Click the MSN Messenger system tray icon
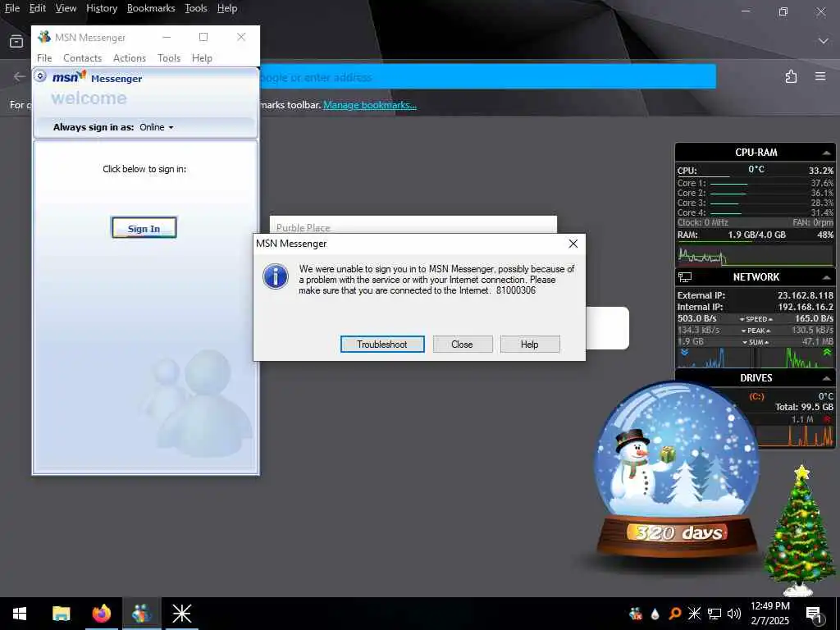The image size is (840, 630). [636, 614]
